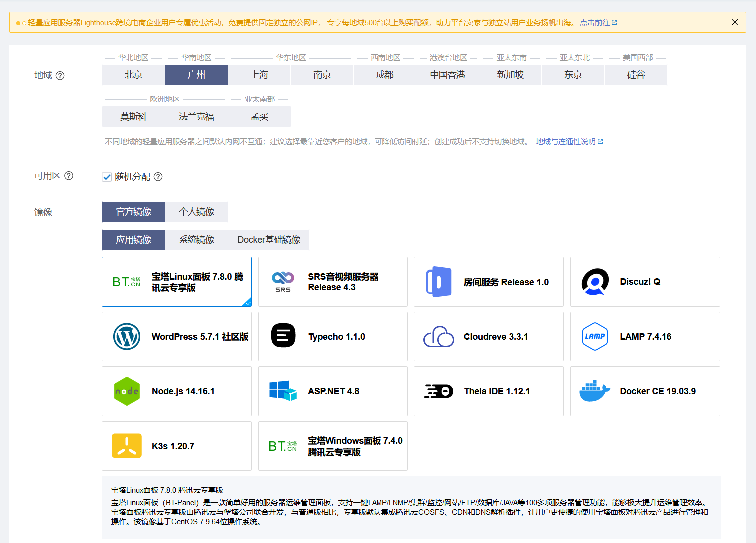Choose the LAMP 7.4.16 label

[646, 337]
